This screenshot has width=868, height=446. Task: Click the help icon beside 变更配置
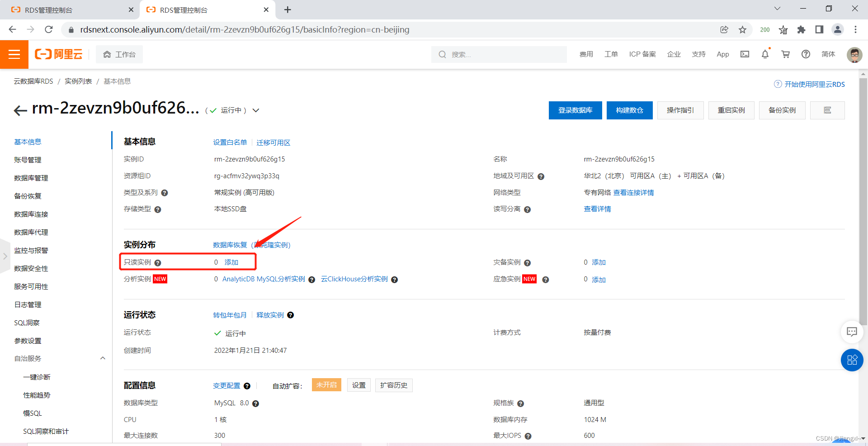[247, 386]
